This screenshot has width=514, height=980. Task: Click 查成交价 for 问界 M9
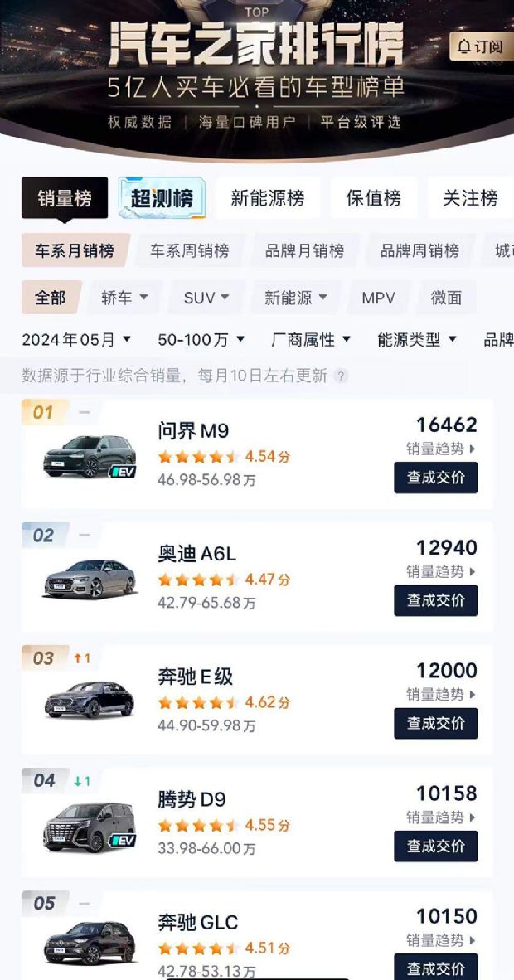[x=436, y=478]
